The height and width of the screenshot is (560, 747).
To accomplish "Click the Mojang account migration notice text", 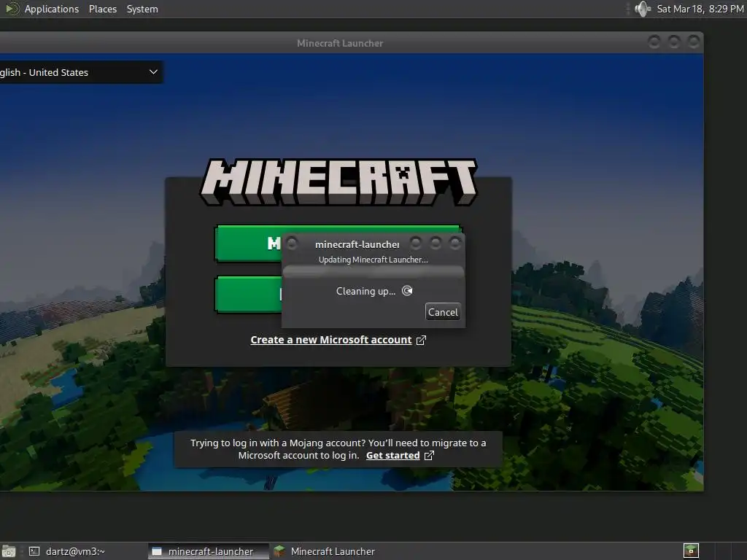I will pyautogui.click(x=338, y=449).
